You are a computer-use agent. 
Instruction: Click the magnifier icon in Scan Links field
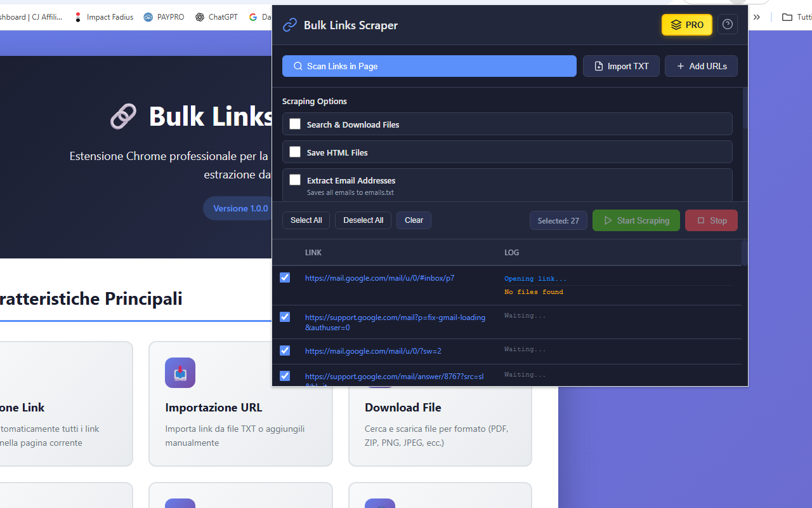298,66
